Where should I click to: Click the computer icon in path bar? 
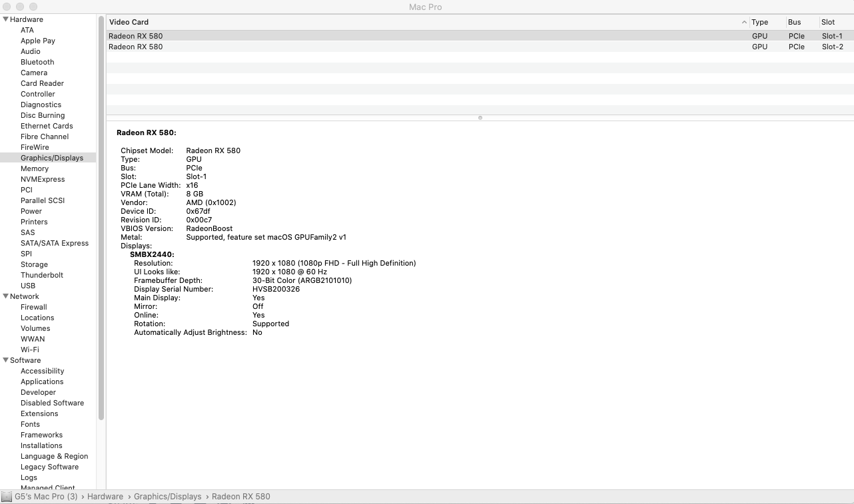7,497
